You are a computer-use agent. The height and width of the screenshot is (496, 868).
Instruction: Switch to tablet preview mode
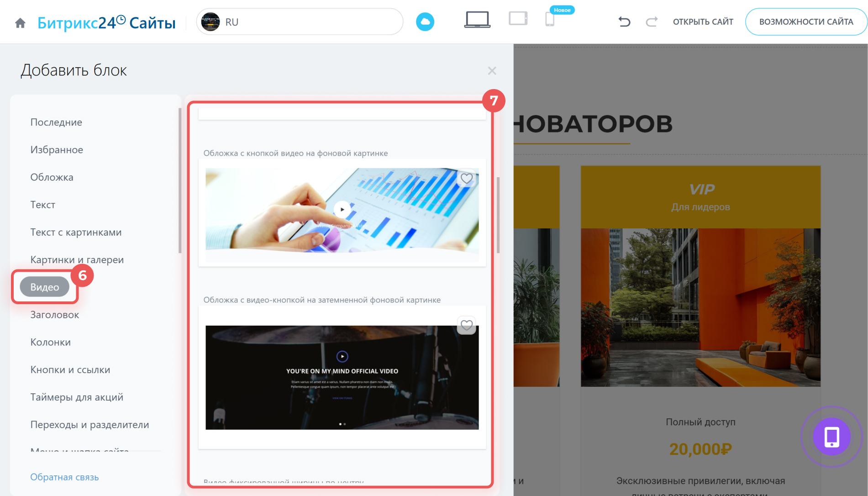518,19
